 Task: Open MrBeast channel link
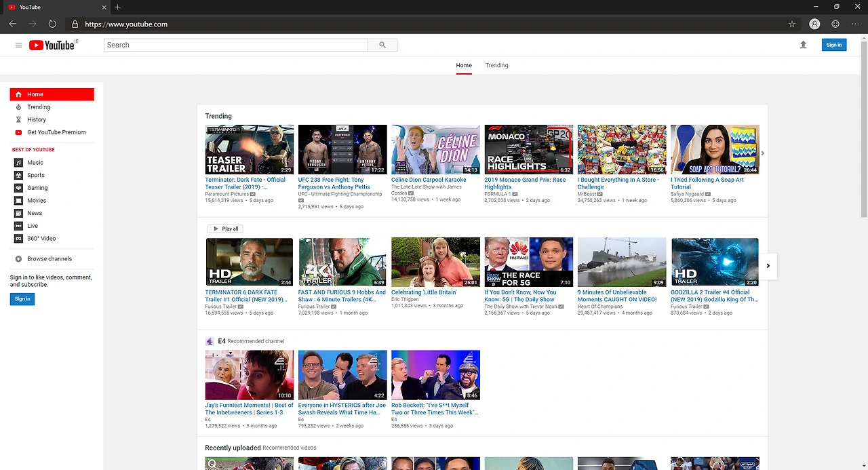point(587,194)
